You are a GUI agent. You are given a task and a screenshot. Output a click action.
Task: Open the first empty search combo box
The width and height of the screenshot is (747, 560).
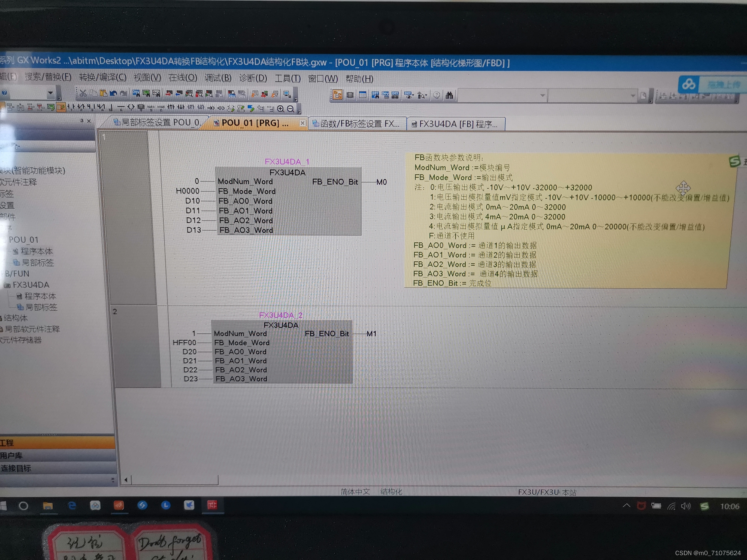tap(542, 96)
